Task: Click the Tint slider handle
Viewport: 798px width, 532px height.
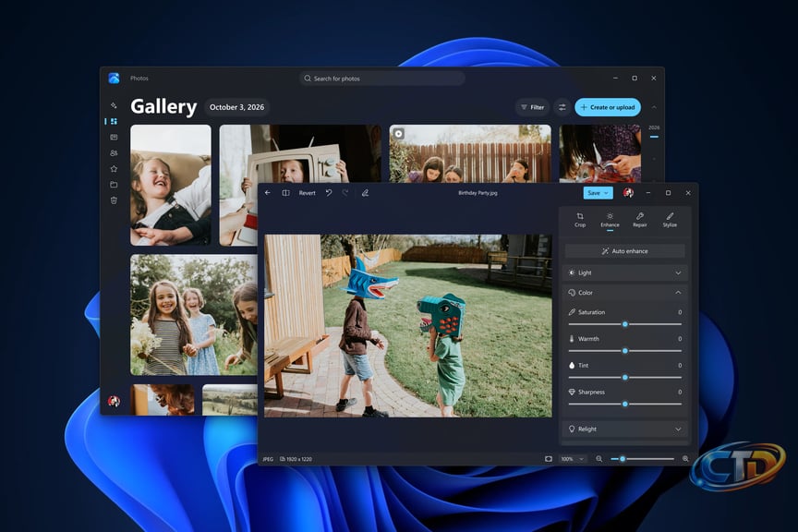Action: coord(625,377)
